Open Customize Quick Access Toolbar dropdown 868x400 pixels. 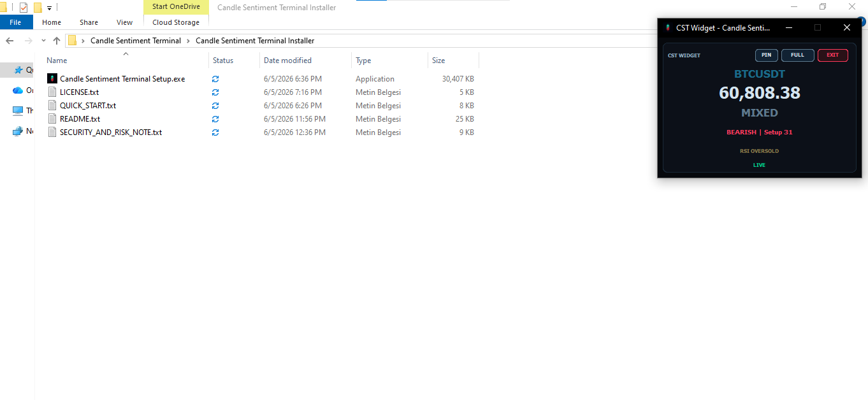[x=49, y=8]
